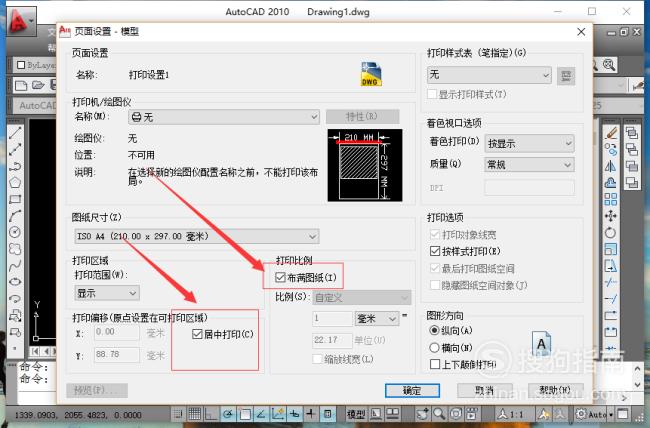Select the Circle tool in draw toolbar
This screenshot has width=650, height=428.
click(15, 232)
